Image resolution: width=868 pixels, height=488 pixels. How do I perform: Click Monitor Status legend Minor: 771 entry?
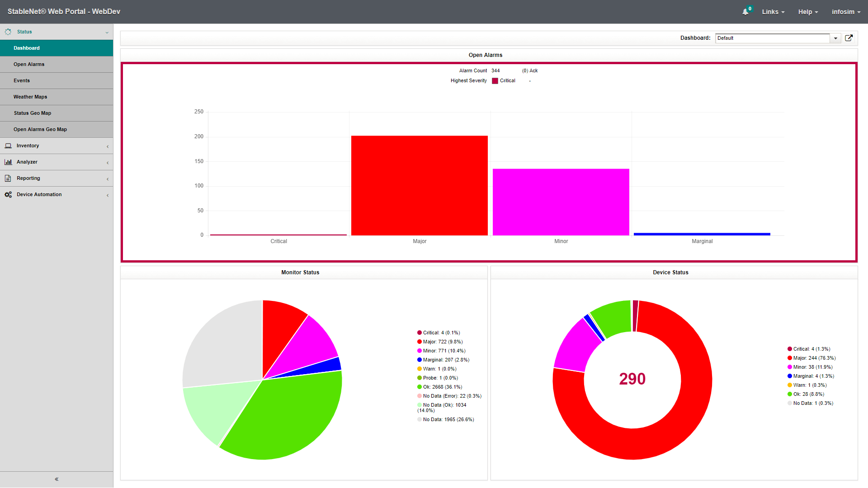click(441, 351)
